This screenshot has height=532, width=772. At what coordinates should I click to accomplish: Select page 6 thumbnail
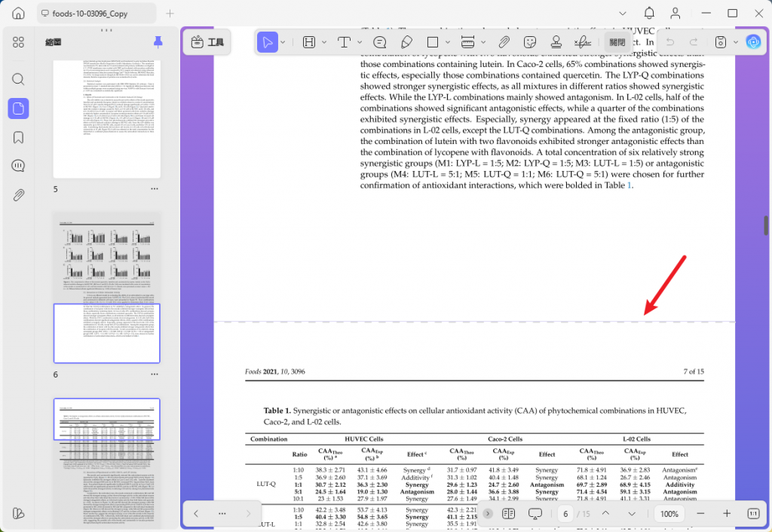107,288
